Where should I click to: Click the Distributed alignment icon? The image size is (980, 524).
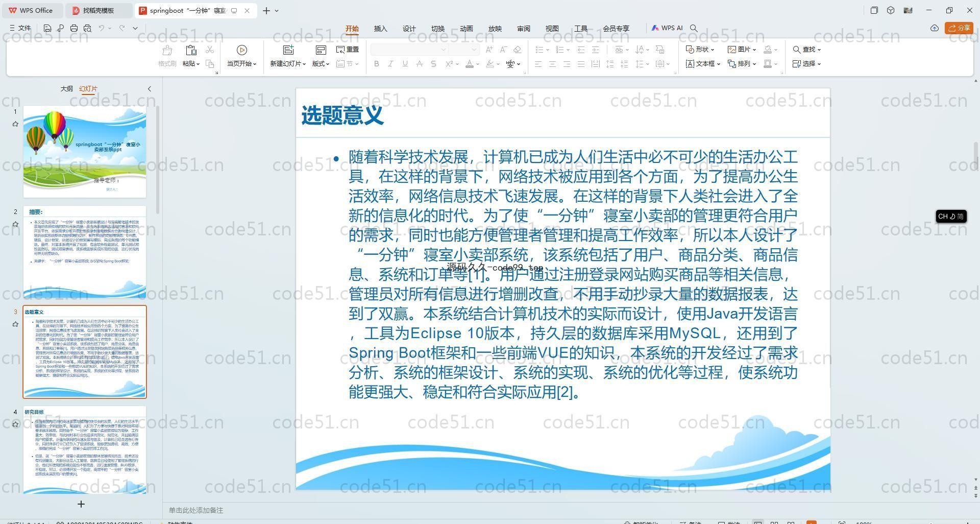coord(595,64)
